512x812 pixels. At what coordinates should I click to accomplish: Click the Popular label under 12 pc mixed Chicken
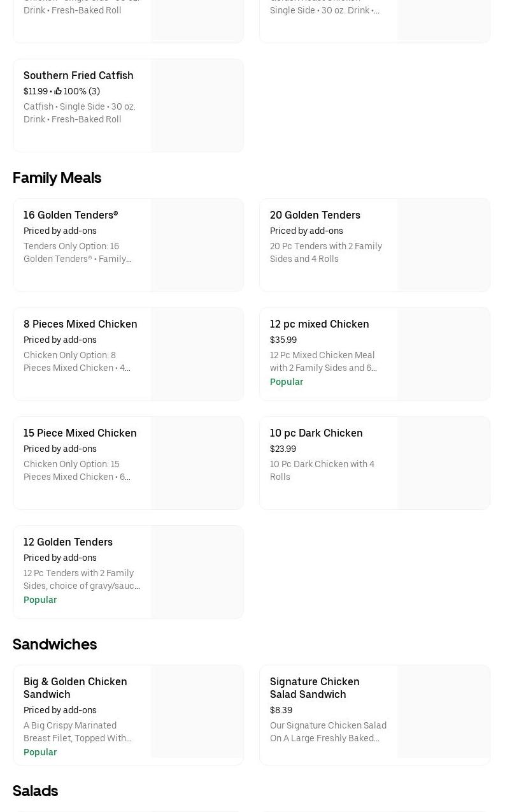[x=286, y=382]
